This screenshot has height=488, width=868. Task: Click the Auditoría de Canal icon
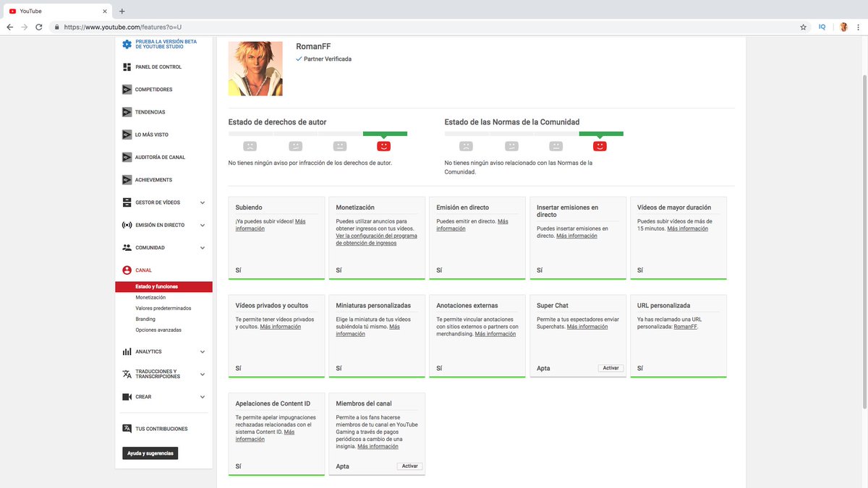click(127, 157)
